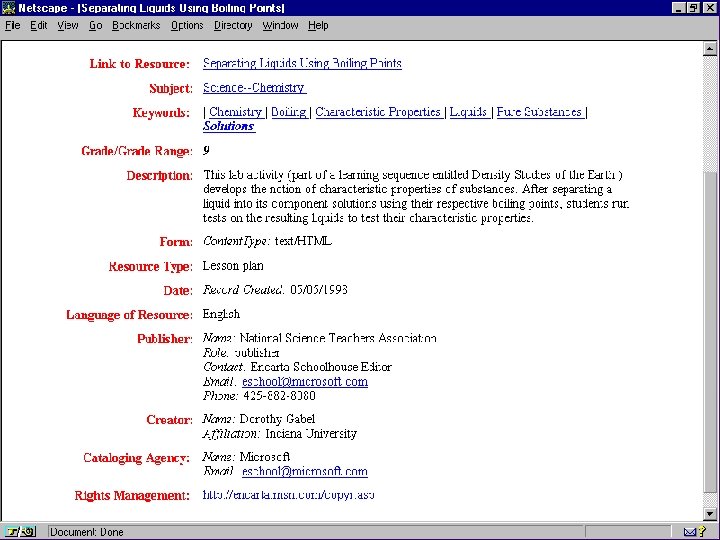Click the Indiana University affiliation text
Image resolution: width=720 pixels, height=540 pixels.
point(311,433)
